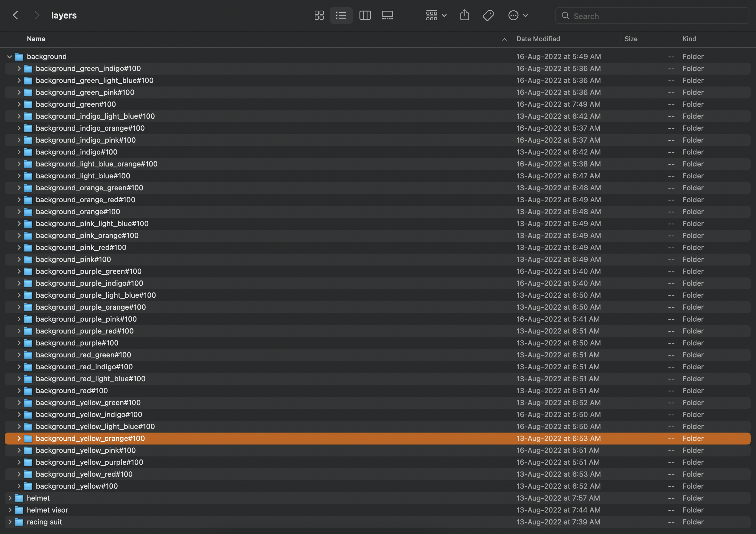Select background_yellow_pink#100 row
Screen dimensions: 756x534
(x=378, y=450)
